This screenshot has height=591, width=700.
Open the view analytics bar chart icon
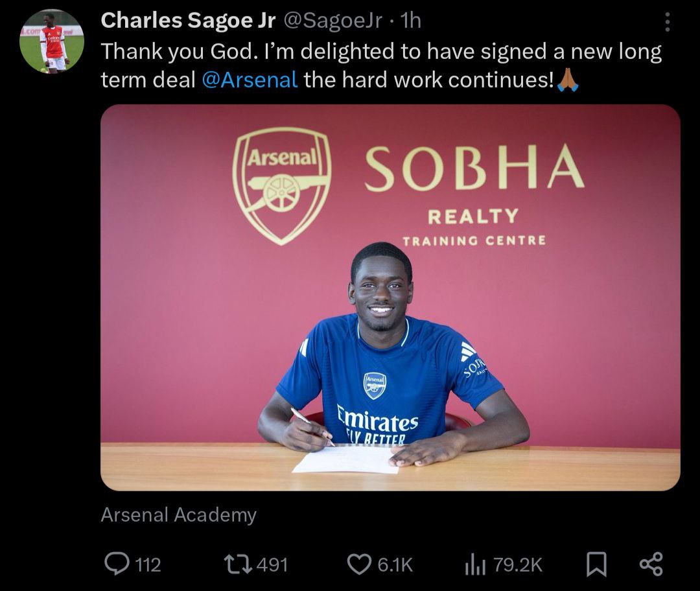(475, 564)
